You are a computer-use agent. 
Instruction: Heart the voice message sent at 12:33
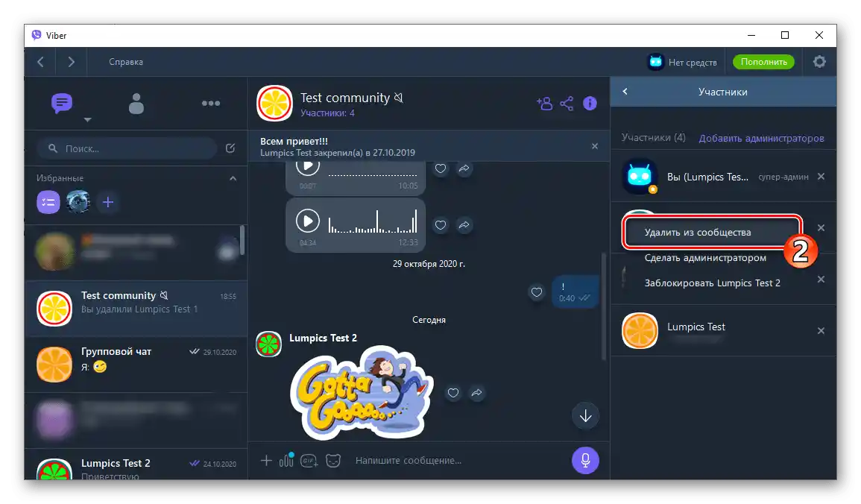point(440,224)
